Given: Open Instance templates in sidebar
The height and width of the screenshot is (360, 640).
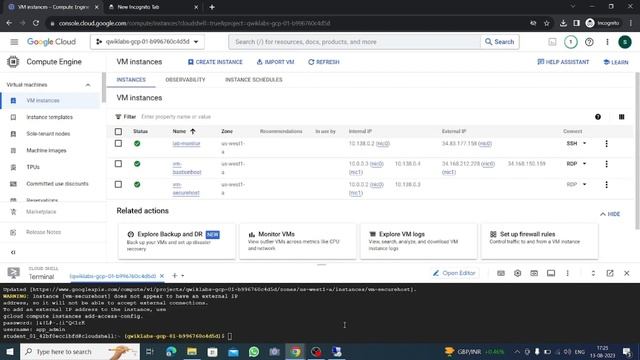Looking at the screenshot, I should [50, 117].
